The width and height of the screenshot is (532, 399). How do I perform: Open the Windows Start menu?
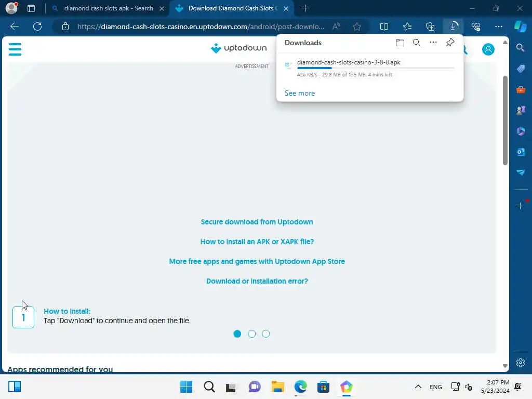click(x=186, y=387)
